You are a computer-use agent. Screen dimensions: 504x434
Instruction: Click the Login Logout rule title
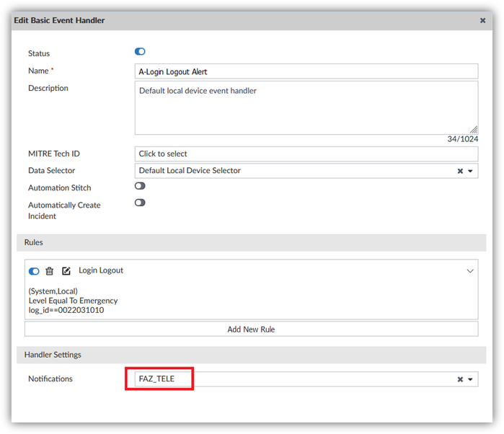[x=101, y=270]
